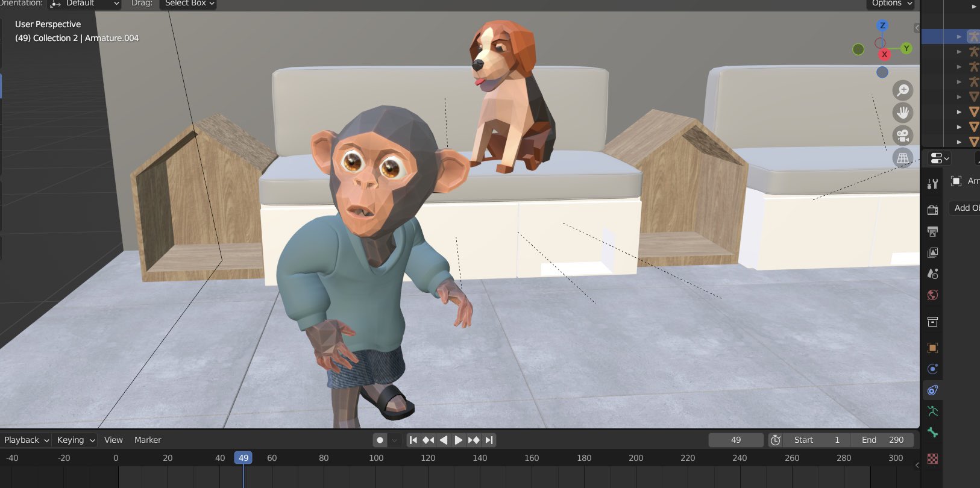Image resolution: width=980 pixels, height=488 pixels.
Task: Jump to the next keyframe
Action: pos(474,440)
